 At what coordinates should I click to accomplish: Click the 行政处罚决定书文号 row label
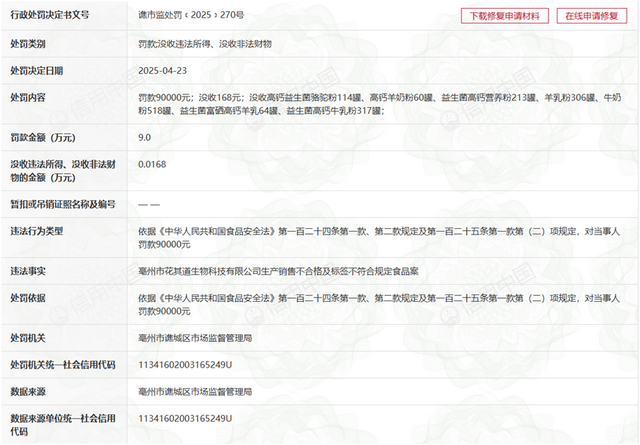pos(49,16)
